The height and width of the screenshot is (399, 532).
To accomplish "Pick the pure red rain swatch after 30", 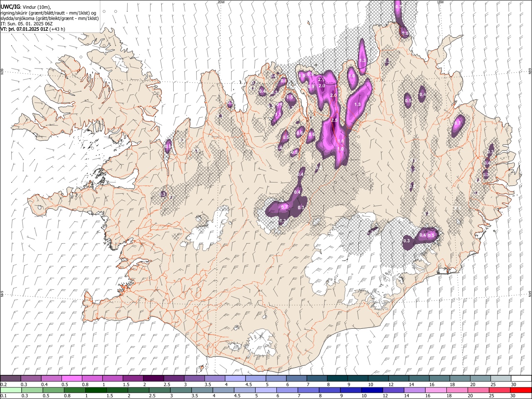I will click(520, 390).
